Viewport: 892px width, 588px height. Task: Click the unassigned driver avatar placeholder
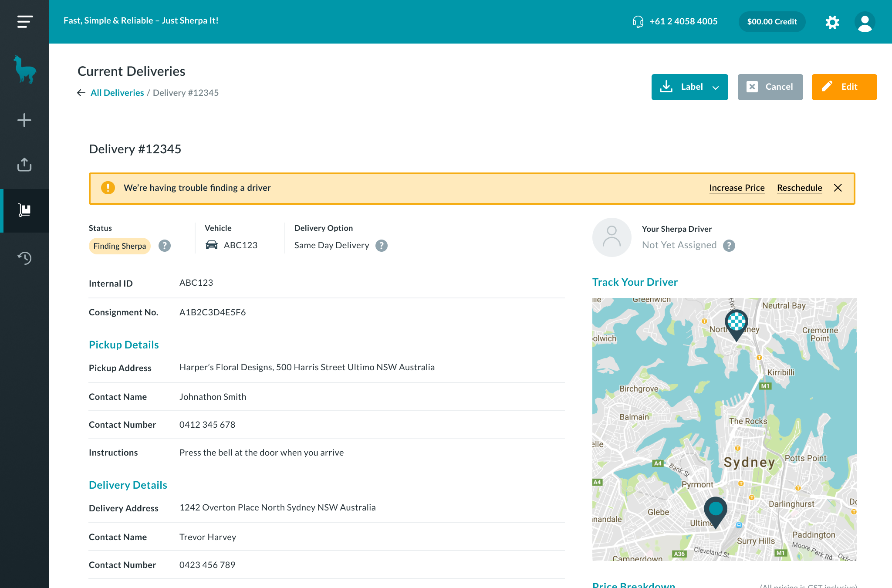coord(612,237)
